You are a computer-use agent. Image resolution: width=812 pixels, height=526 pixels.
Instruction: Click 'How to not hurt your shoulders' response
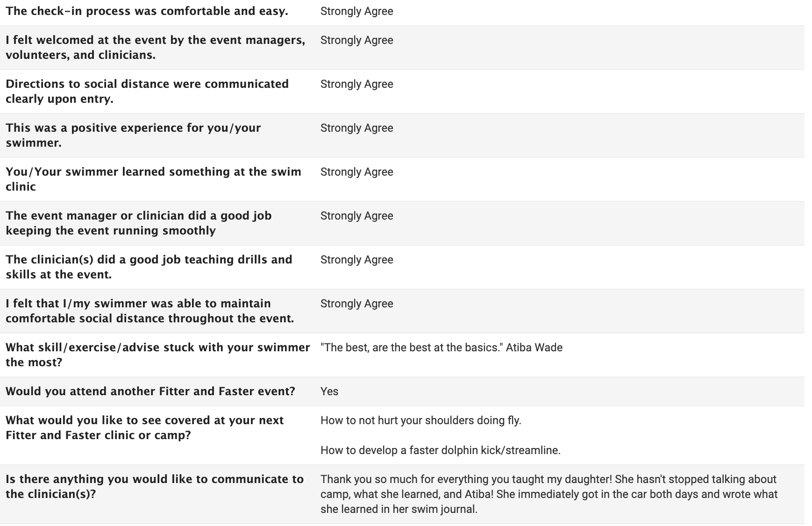click(420, 420)
